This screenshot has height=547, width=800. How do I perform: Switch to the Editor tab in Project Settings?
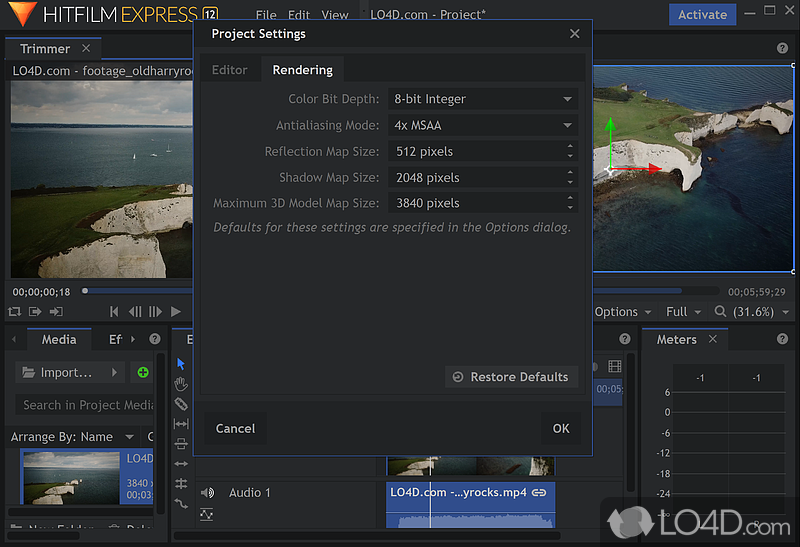tap(230, 70)
